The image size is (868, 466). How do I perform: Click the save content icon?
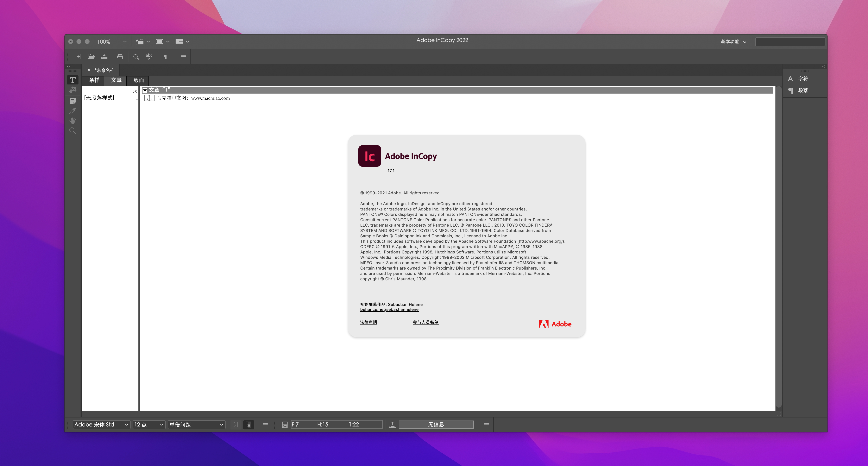click(x=104, y=57)
